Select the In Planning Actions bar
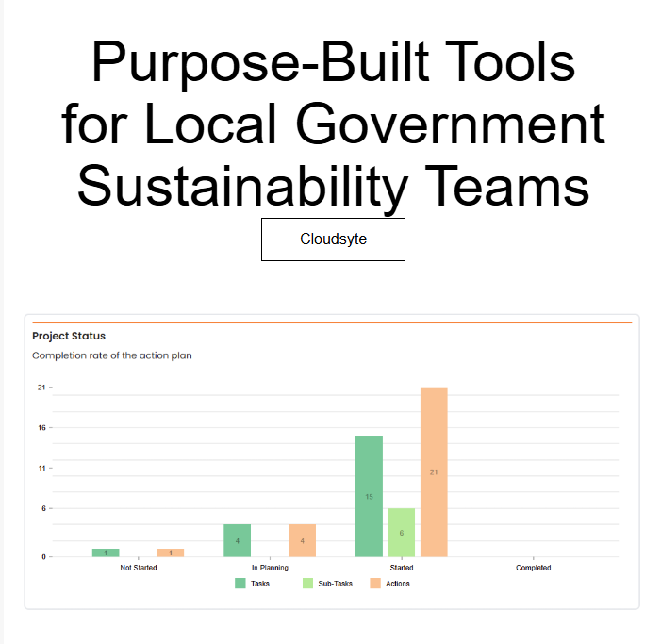This screenshot has height=644, width=661. [303, 540]
